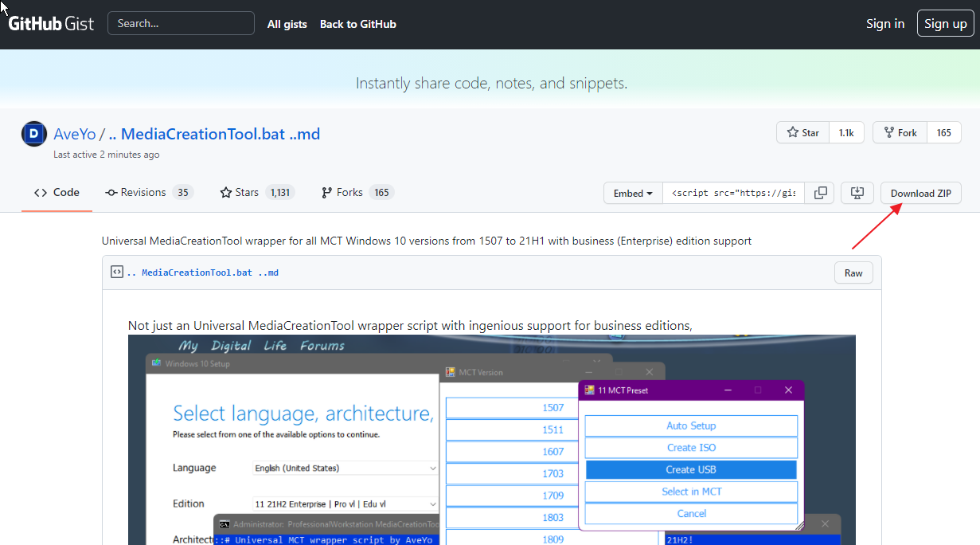Click the Last active 2 minutes ago text
This screenshot has height=545, width=980.
click(x=107, y=155)
